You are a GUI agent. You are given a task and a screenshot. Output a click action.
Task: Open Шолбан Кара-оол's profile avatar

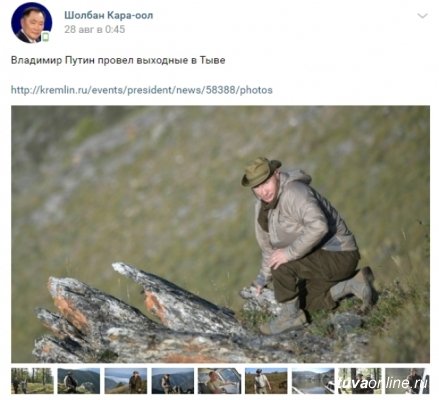pyautogui.click(x=32, y=23)
